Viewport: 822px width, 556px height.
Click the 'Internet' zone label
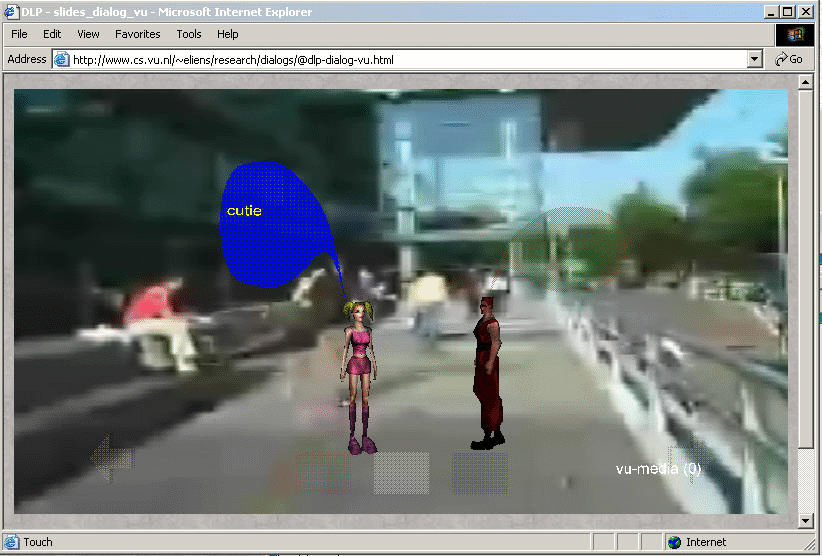point(706,542)
